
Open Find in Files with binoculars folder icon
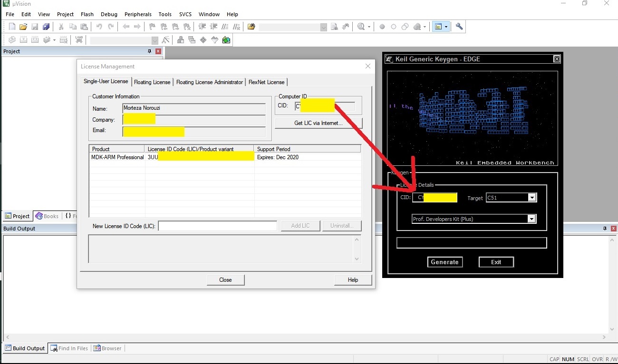[x=251, y=27]
